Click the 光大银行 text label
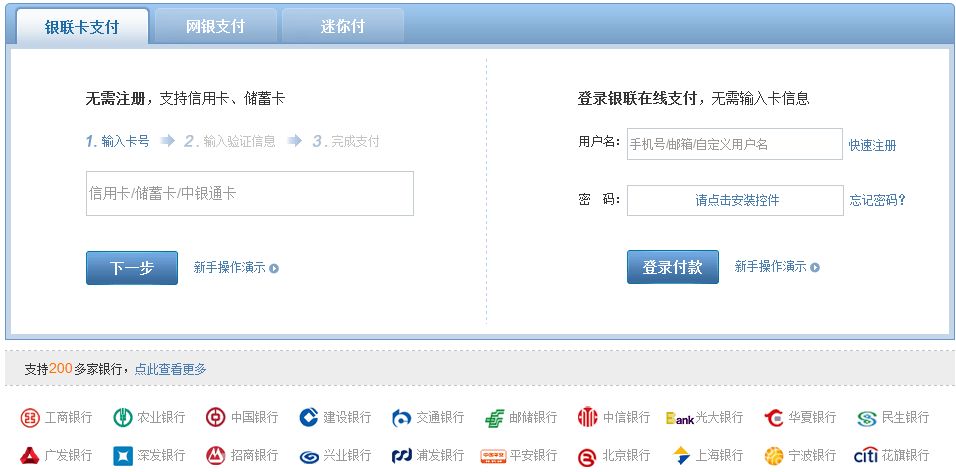 coord(719,418)
